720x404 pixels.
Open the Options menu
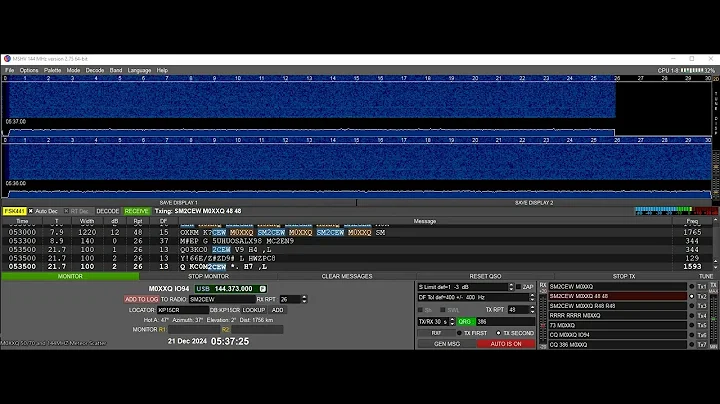29,70
